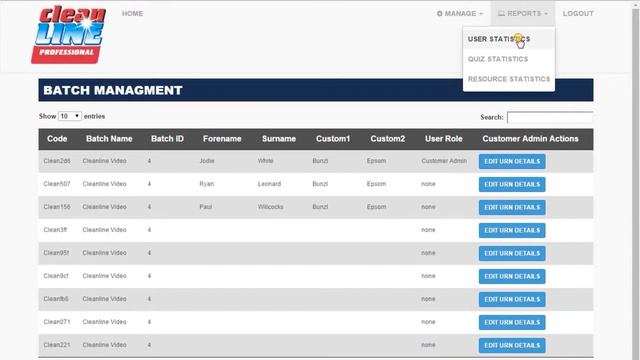
Task: Go to the HOME page
Action: (132, 13)
